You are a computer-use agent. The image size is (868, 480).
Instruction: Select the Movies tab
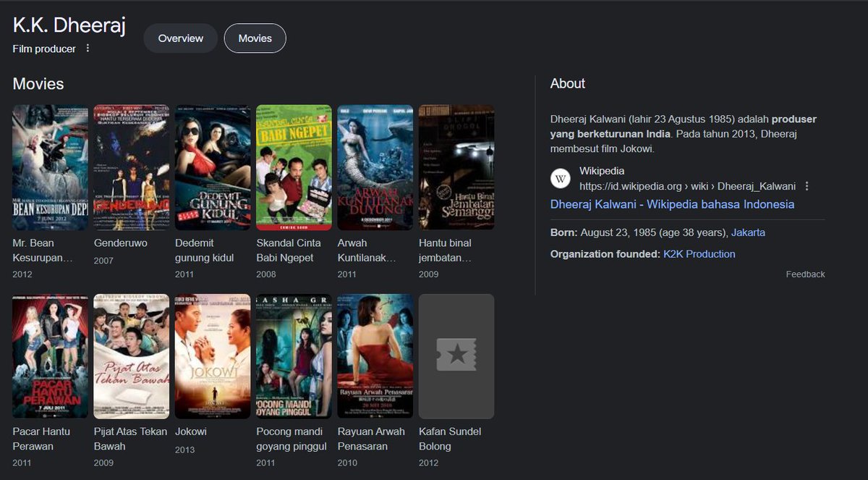pyautogui.click(x=255, y=38)
